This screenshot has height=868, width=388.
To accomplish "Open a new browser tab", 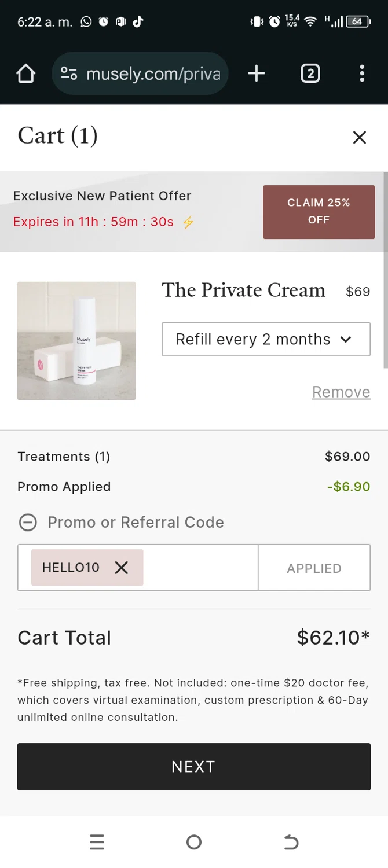I will pyautogui.click(x=256, y=73).
